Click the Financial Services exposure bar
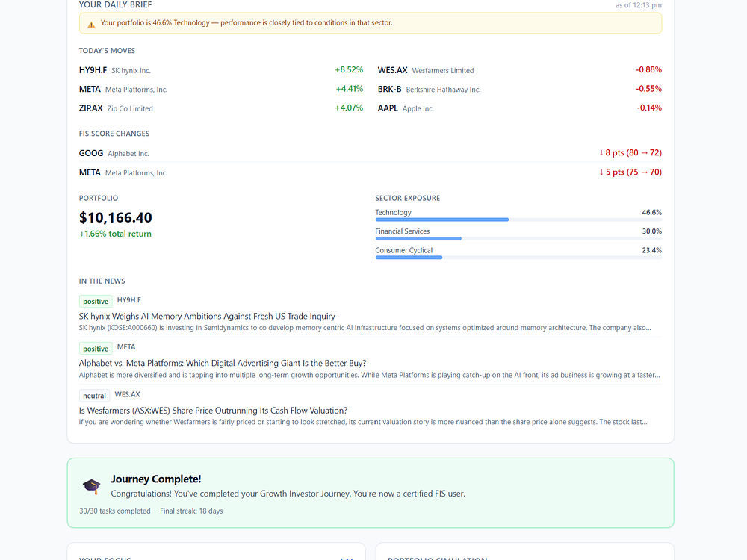 point(518,239)
